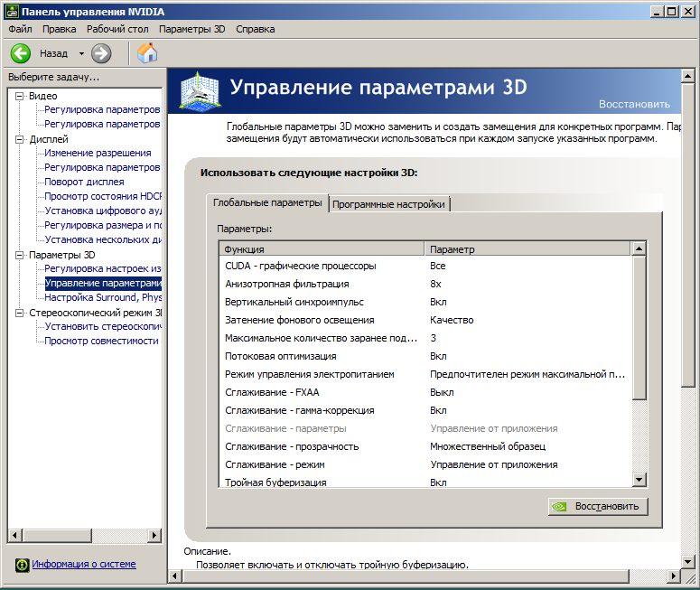700x590 pixels.
Task: Open Поворот дисплея task
Action: click(84, 182)
